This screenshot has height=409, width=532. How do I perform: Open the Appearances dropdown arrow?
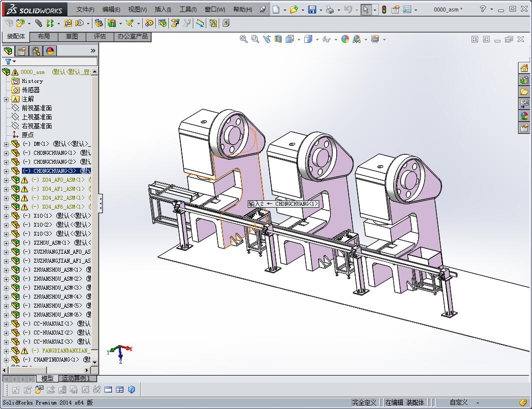(365, 38)
